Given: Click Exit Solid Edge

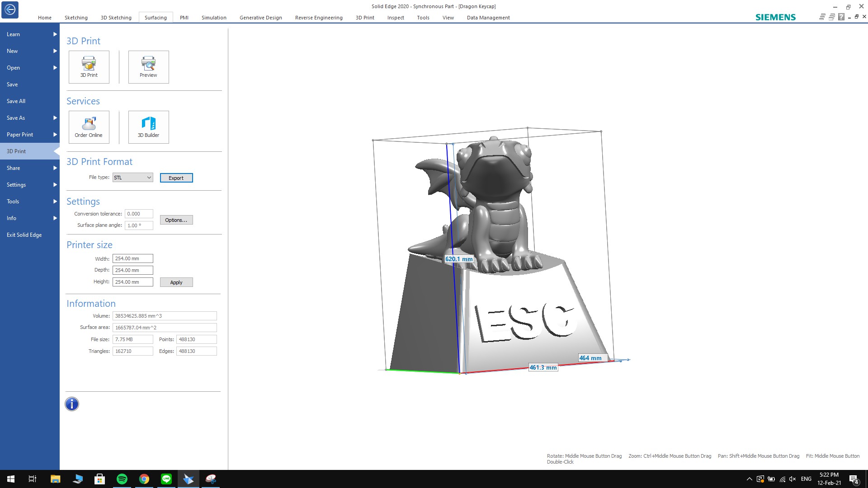Looking at the screenshot, I should [x=30, y=235].
